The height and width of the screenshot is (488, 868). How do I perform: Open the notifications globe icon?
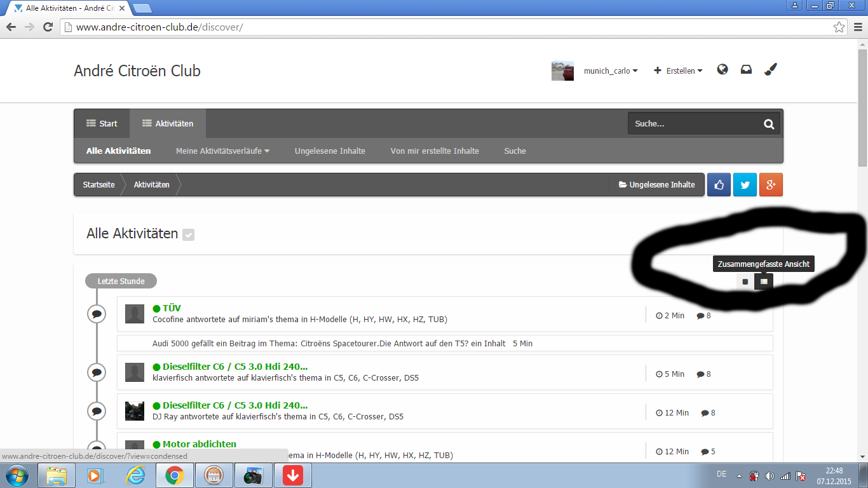tap(722, 70)
